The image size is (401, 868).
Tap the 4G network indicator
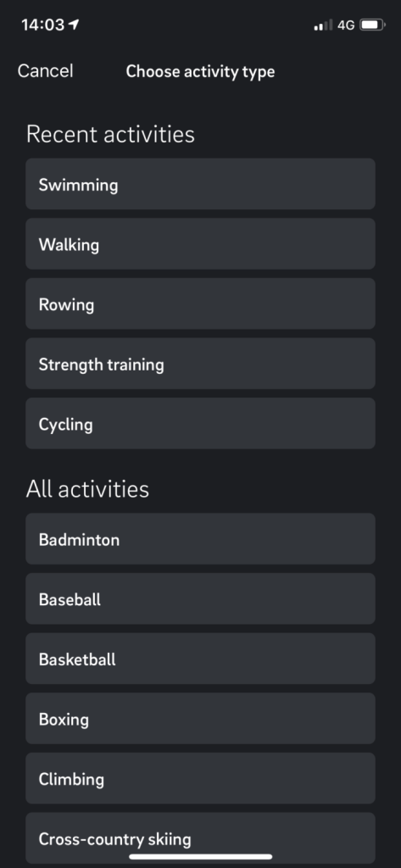pyautogui.click(x=346, y=25)
